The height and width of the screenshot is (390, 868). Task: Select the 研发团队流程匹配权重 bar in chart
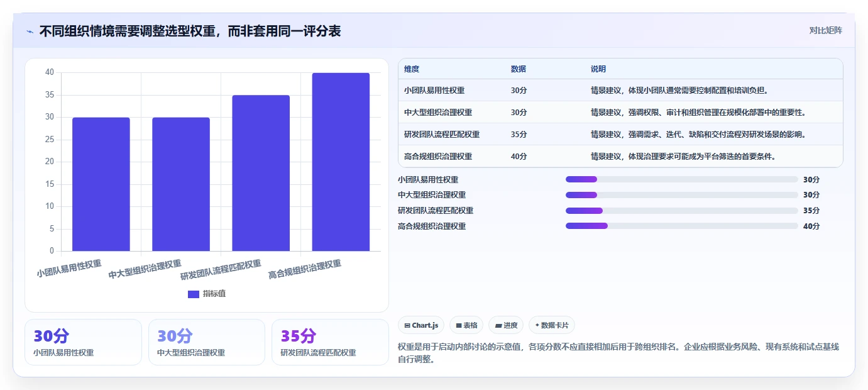[x=261, y=173]
